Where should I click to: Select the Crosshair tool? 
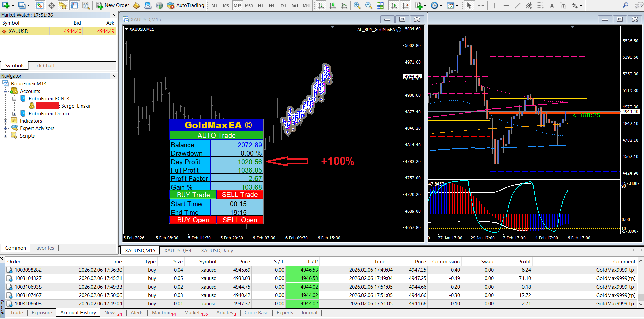click(481, 5)
